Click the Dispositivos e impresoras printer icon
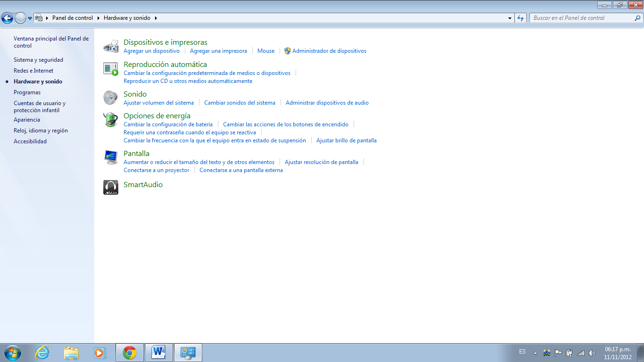This screenshot has width=644, height=362. pos(110,45)
